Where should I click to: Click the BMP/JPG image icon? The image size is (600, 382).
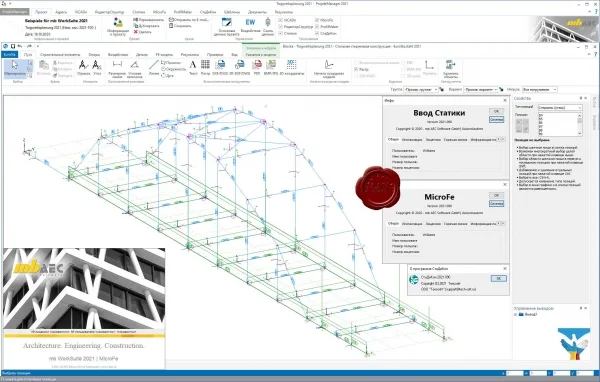click(271, 64)
